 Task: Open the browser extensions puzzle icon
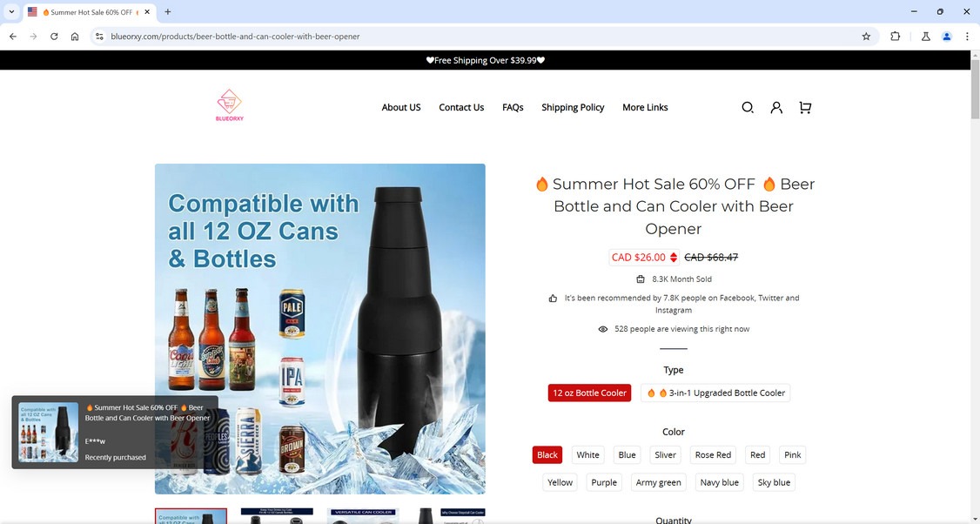tap(895, 37)
